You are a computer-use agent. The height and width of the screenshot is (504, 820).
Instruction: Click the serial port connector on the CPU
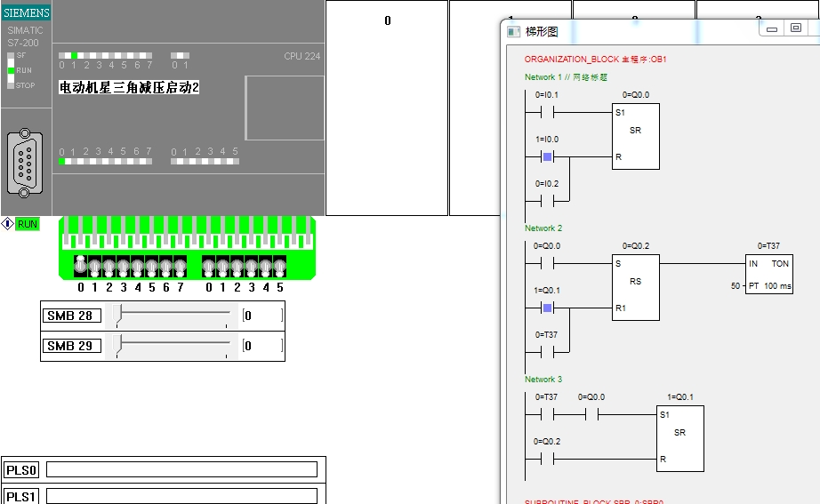click(x=25, y=164)
